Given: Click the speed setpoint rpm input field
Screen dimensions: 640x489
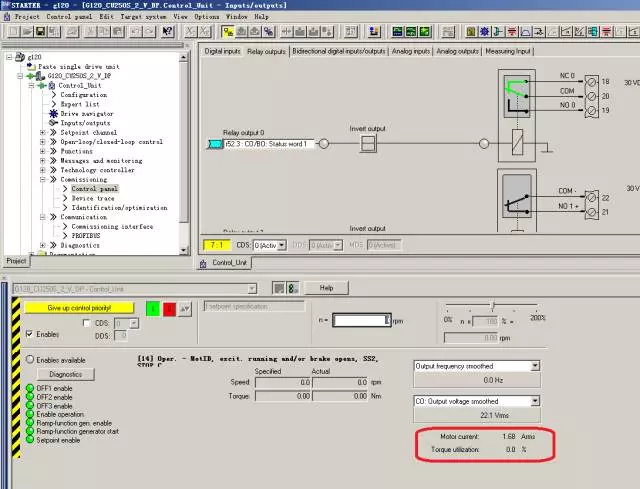Looking at the screenshot, I should (360, 320).
